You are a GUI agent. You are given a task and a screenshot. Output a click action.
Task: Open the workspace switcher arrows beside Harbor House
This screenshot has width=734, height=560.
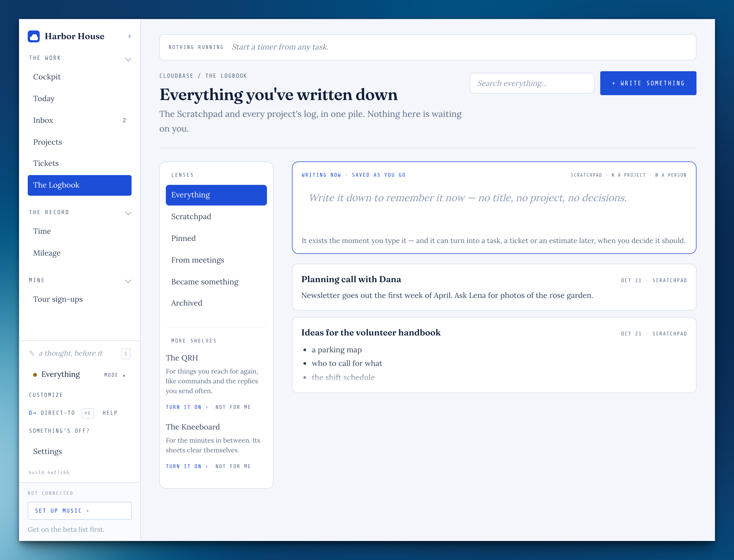click(130, 36)
